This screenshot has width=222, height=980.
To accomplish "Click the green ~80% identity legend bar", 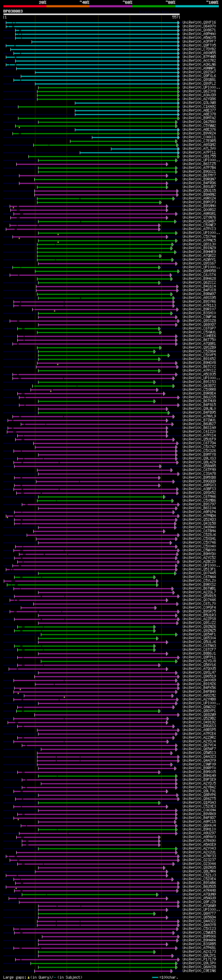I will tap(154, 6).
